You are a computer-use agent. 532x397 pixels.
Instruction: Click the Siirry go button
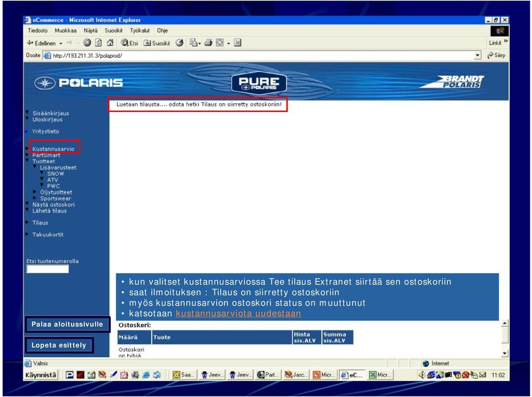pyautogui.click(x=497, y=55)
